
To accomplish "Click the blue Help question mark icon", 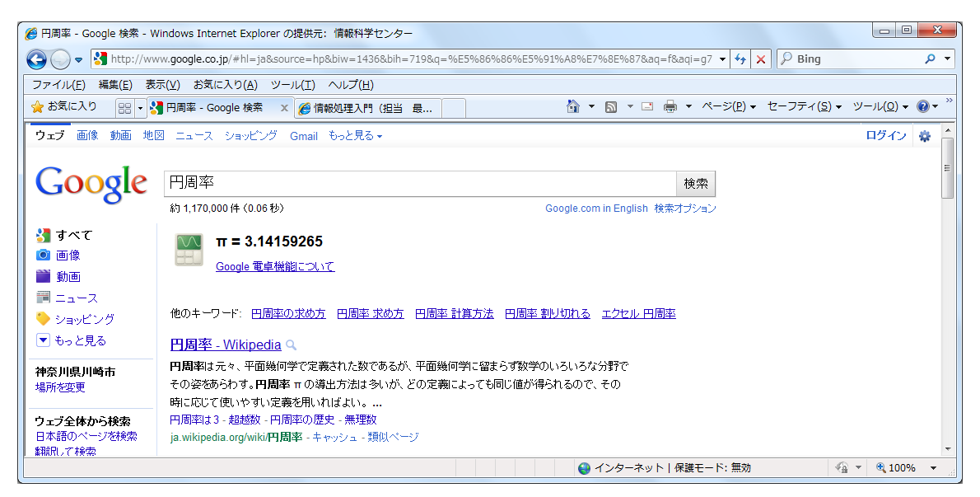I will (923, 107).
